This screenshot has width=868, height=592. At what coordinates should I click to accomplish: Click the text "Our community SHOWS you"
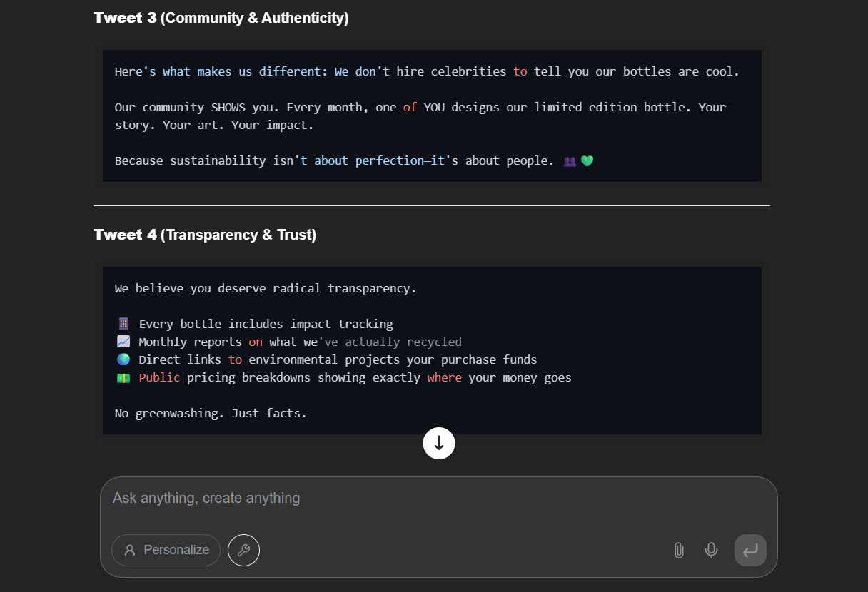(193, 107)
